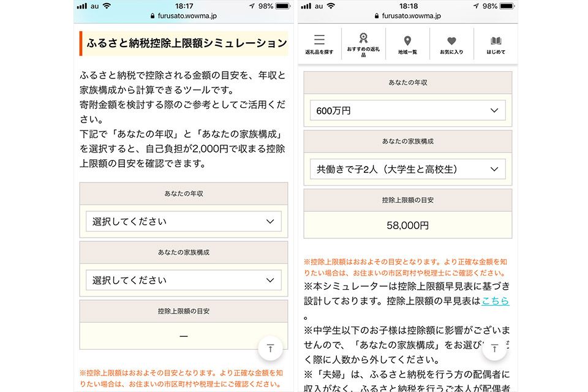The width and height of the screenshot is (588, 392).
Task: Tap the 18:17 clock on left phone
Action: tap(184, 6)
